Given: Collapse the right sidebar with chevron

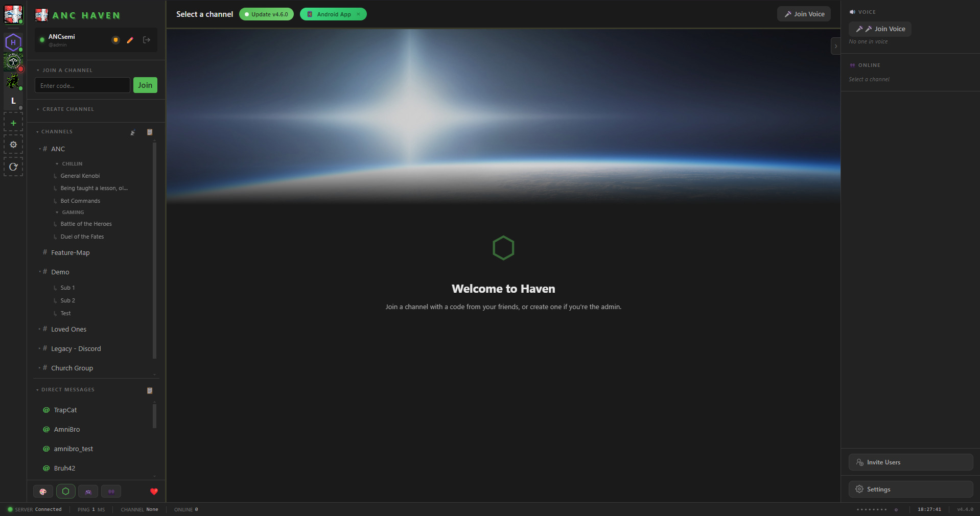Looking at the screenshot, I should pyautogui.click(x=836, y=46).
